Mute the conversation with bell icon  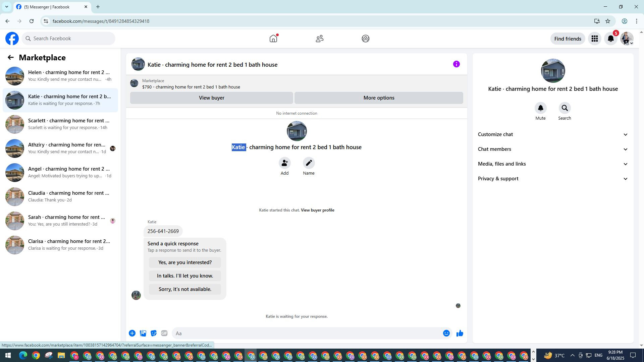point(540,108)
